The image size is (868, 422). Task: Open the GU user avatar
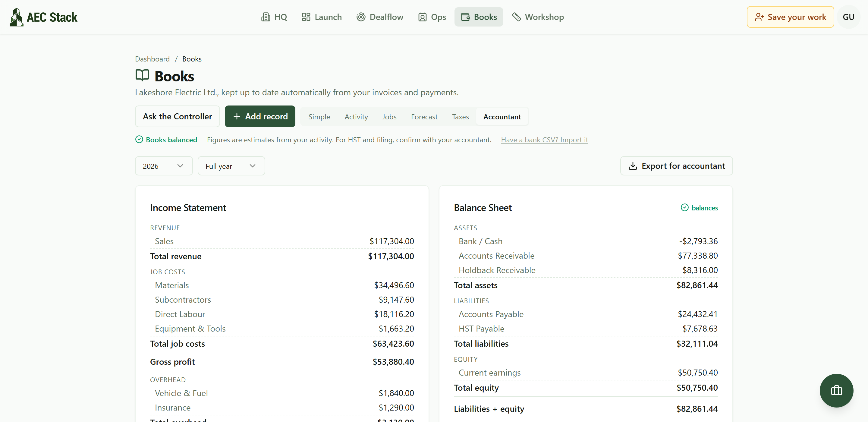[x=848, y=17]
